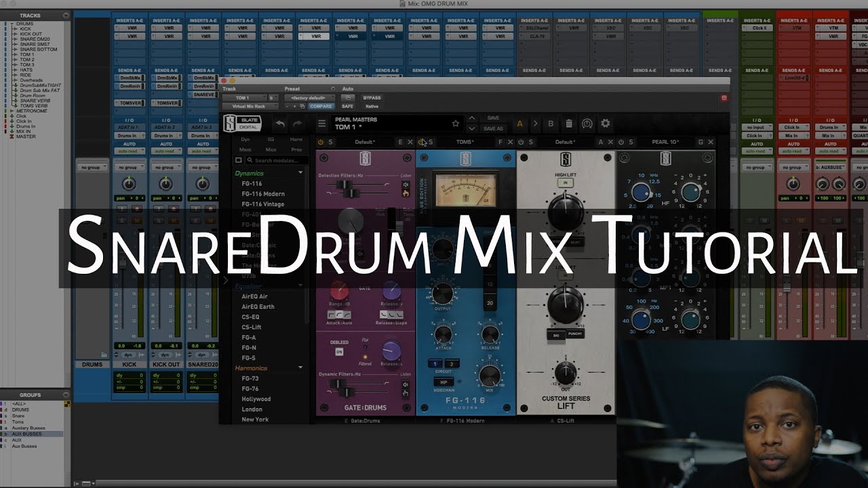Toggle power on the Gate:Drums module
Viewport: 868px width, 488px height.
[x=321, y=142]
